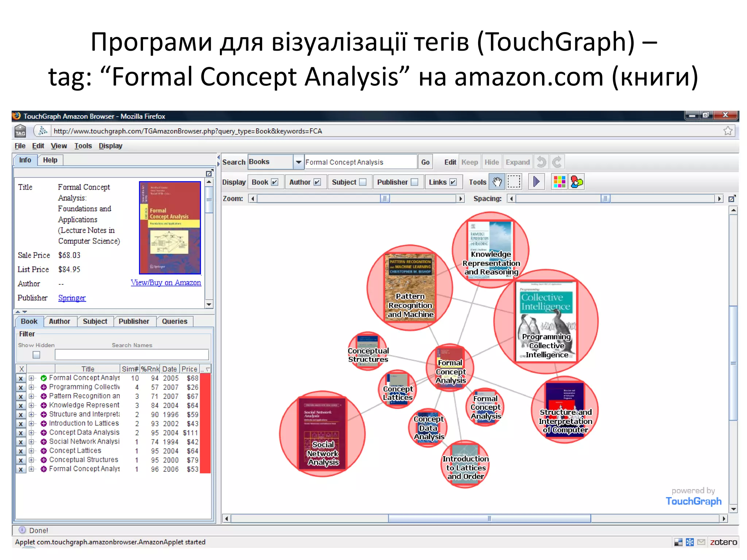This screenshot has height=560, width=747.
Task: Click the Spacing slider thumb
Action: tap(605, 199)
